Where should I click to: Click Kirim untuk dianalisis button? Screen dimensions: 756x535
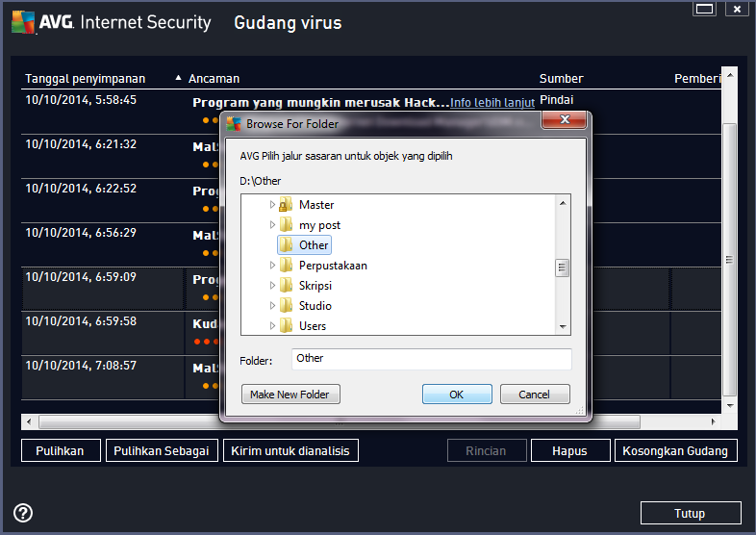[x=290, y=450]
